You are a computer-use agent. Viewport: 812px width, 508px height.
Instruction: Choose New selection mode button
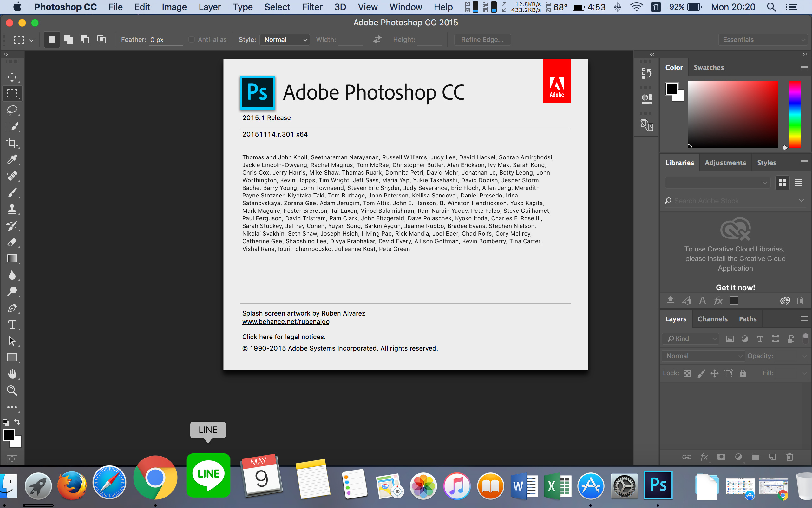click(x=52, y=40)
